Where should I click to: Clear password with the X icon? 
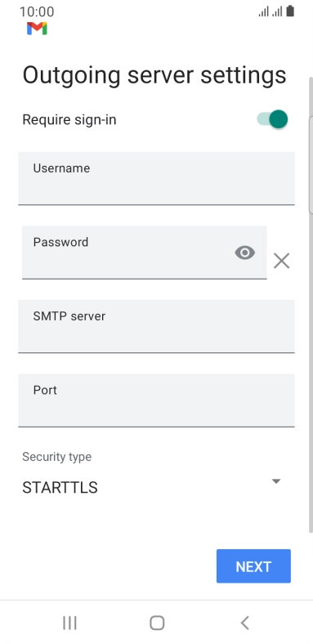281,261
